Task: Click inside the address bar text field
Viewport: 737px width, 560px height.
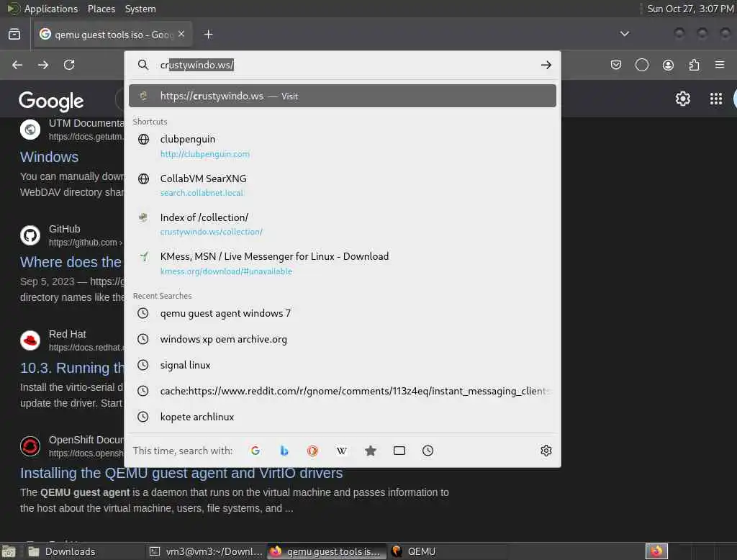Action: pos(347,65)
